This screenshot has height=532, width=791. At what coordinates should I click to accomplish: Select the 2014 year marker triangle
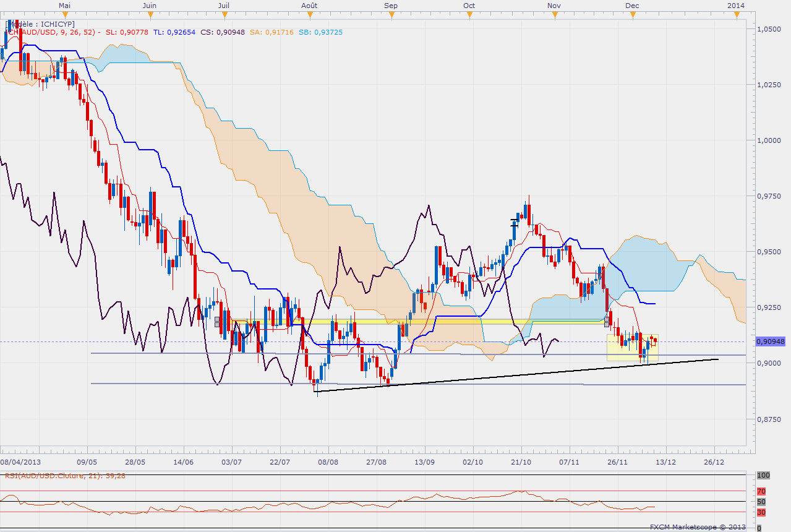[735, 13]
